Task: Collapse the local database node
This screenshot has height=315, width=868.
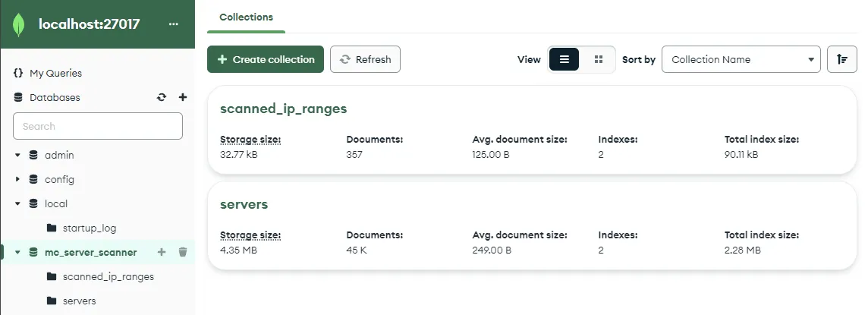Action: tap(17, 203)
